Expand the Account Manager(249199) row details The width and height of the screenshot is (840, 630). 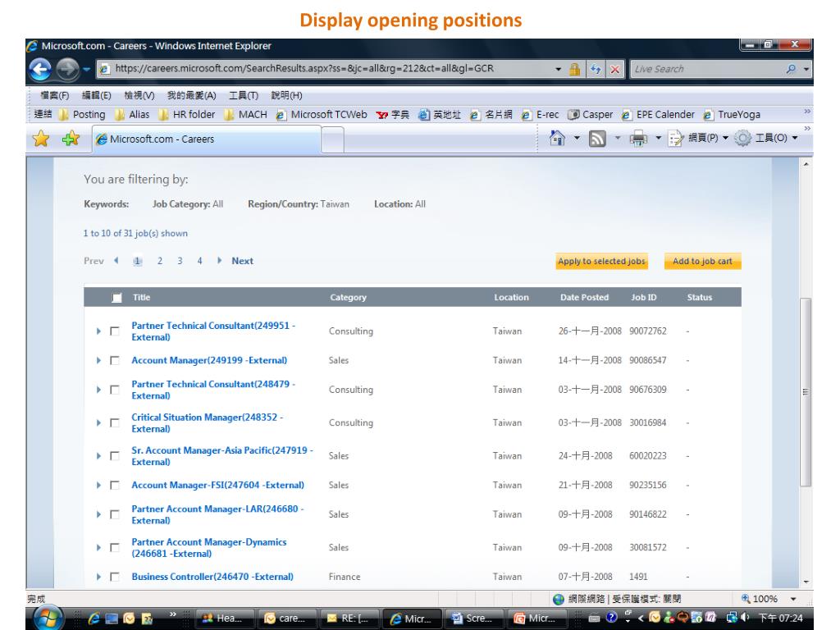coord(98,361)
